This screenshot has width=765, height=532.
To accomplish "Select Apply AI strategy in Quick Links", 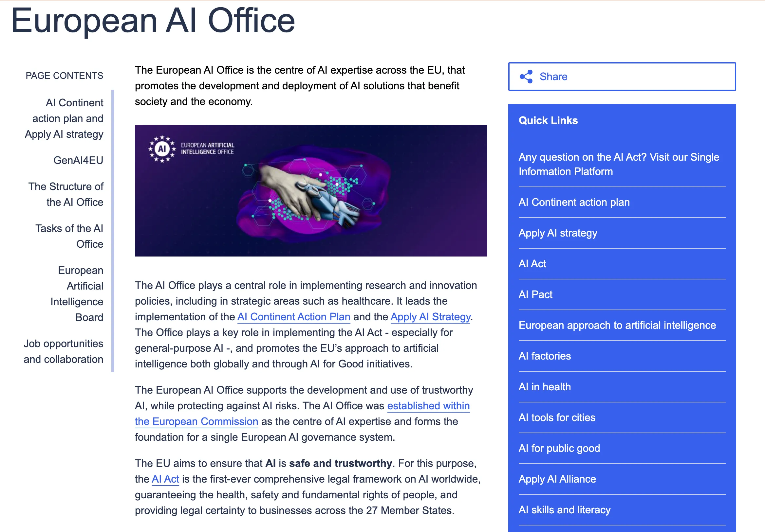I will 558,233.
